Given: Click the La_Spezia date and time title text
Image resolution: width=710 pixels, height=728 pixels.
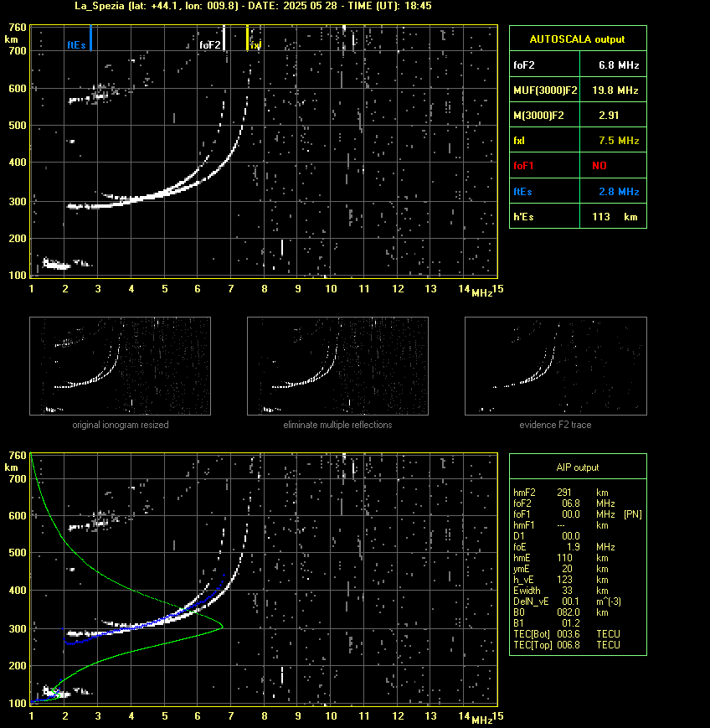Looking at the screenshot, I should click(x=253, y=6).
